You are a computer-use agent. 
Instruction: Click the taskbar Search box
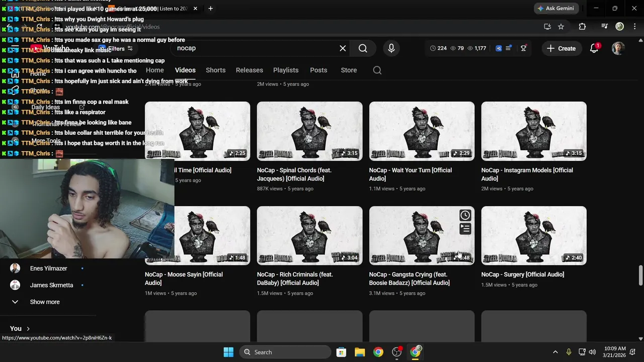tap(285, 352)
